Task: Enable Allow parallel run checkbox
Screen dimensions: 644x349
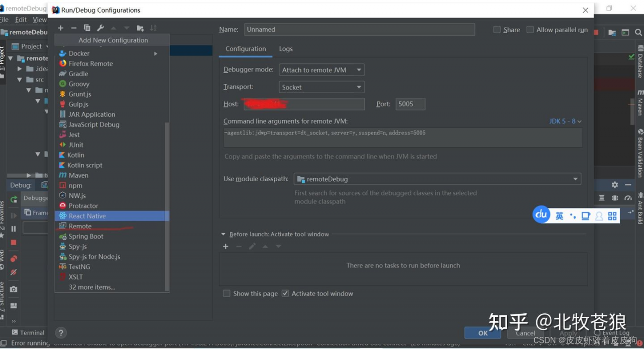Action: pos(530,30)
